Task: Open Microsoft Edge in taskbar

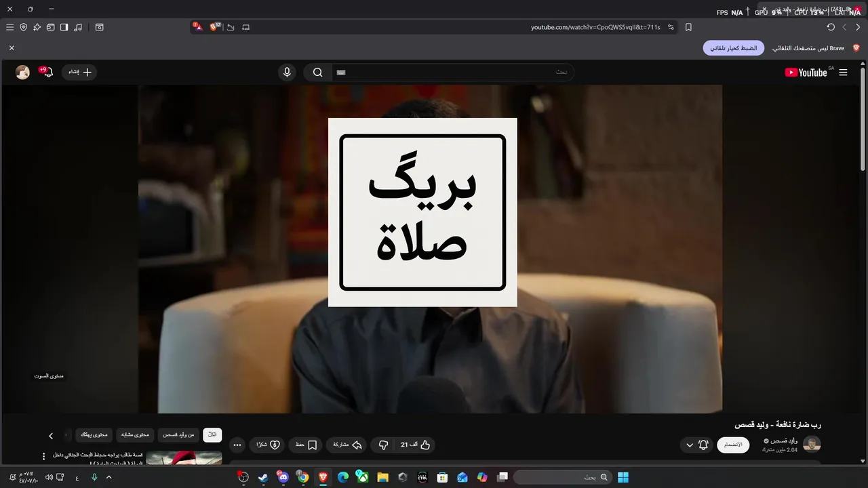Action: tap(343, 477)
